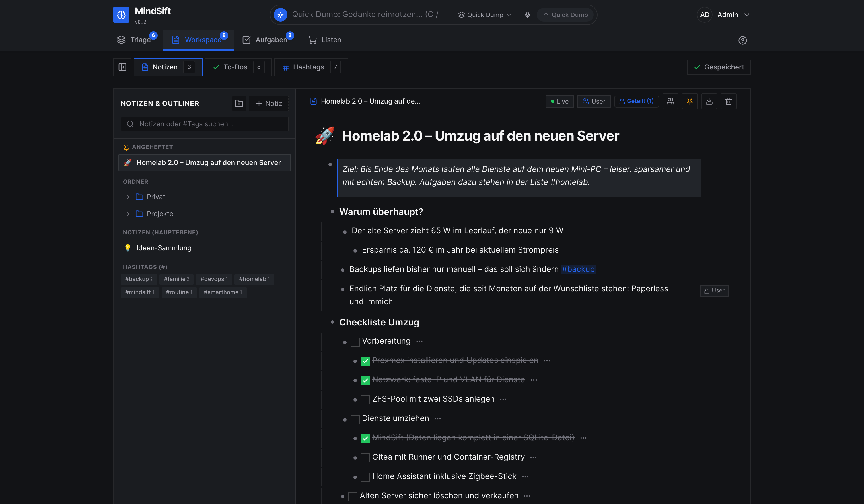Image resolution: width=864 pixels, height=504 pixels.
Task: Add a new note with Notiz button
Action: [269, 104]
